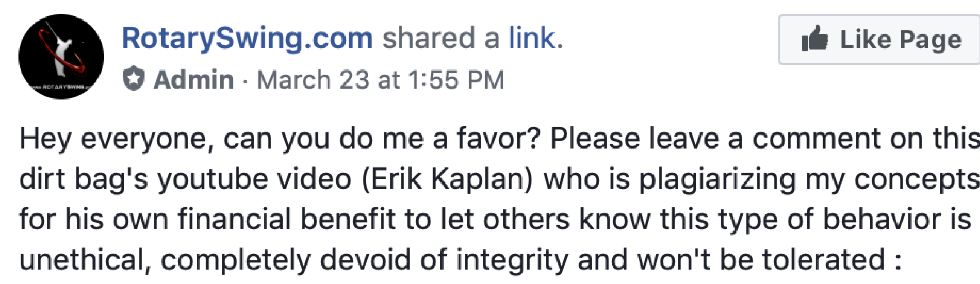The height and width of the screenshot is (284, 980).
Task: Click the 'shared a' text in post header
Action: point(441,38)
